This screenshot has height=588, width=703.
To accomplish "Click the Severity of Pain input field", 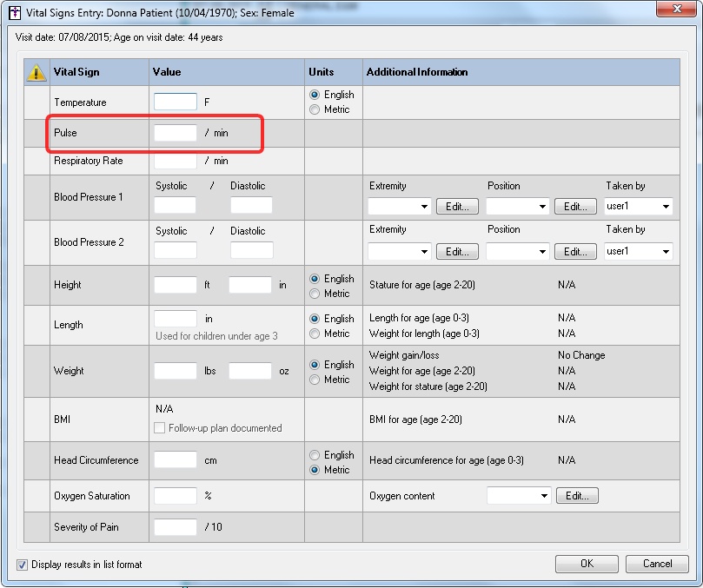I will (x=176, y=527).
